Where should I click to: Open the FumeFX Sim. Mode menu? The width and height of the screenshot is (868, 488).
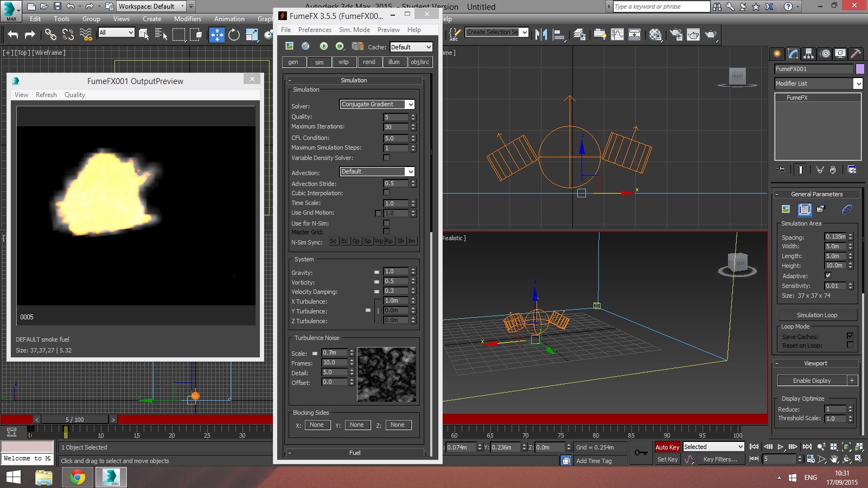(354, 30)
